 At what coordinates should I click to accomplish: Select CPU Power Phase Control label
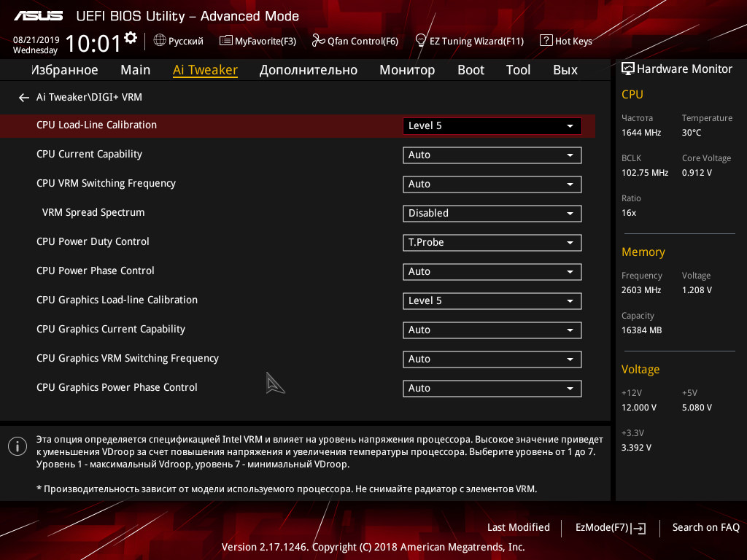pyautogui.click(x=96, y=271)
